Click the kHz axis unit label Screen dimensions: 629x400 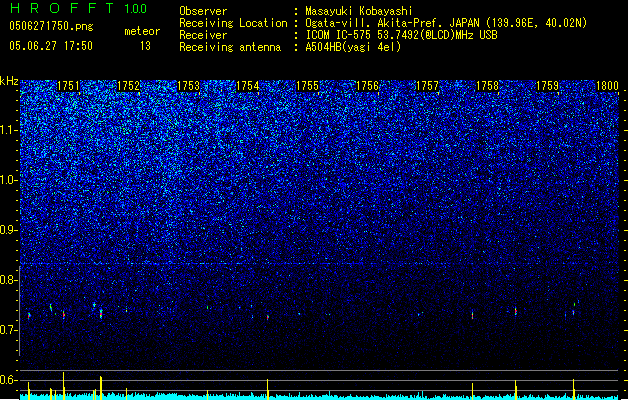(x=9, y=81)
